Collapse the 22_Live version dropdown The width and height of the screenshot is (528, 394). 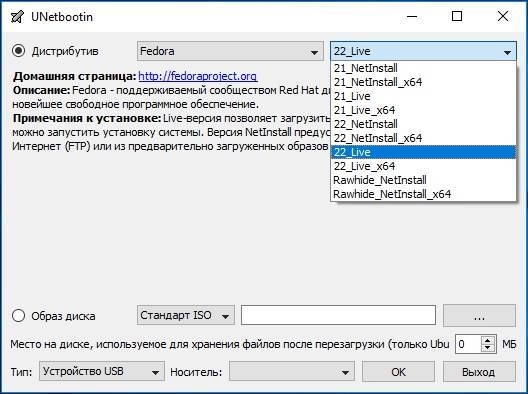[423, 51]
